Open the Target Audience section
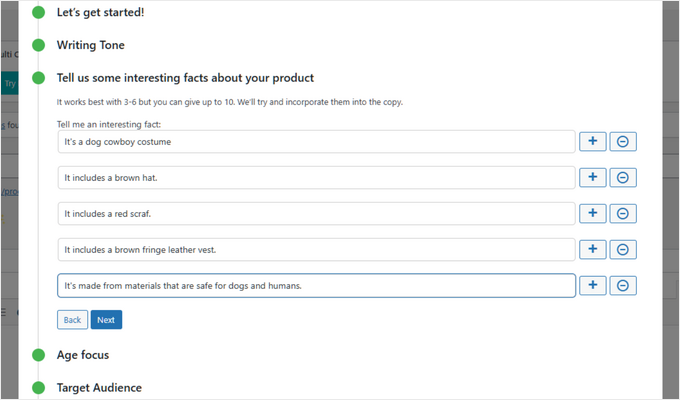 99,387
